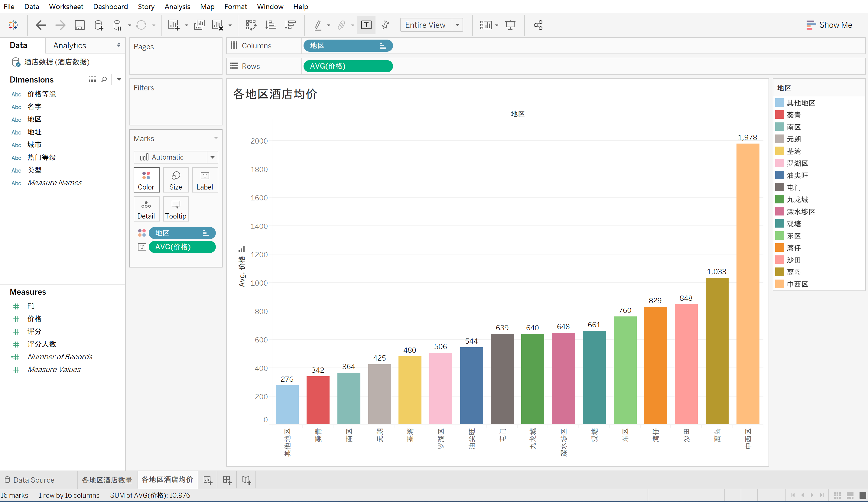868x502 pixels.
Task: Click the Share workbook icon
Action: [x=538, y=25]
